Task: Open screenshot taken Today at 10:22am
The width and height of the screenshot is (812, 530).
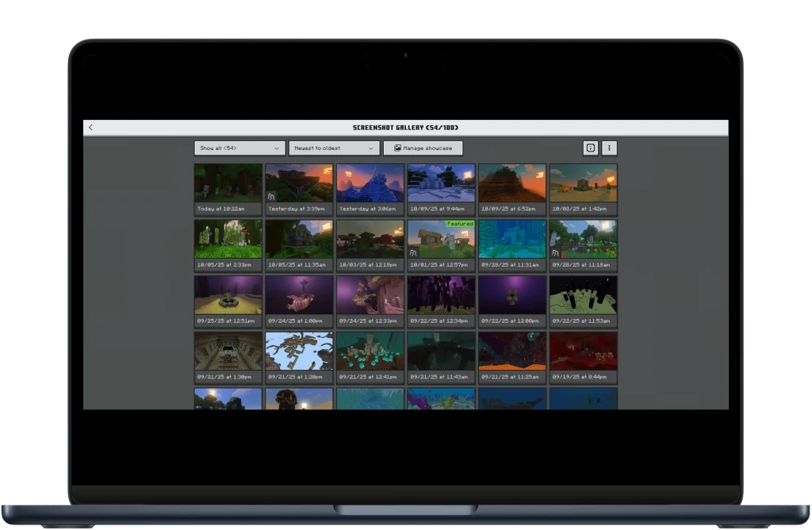Action: click(228, 189)
